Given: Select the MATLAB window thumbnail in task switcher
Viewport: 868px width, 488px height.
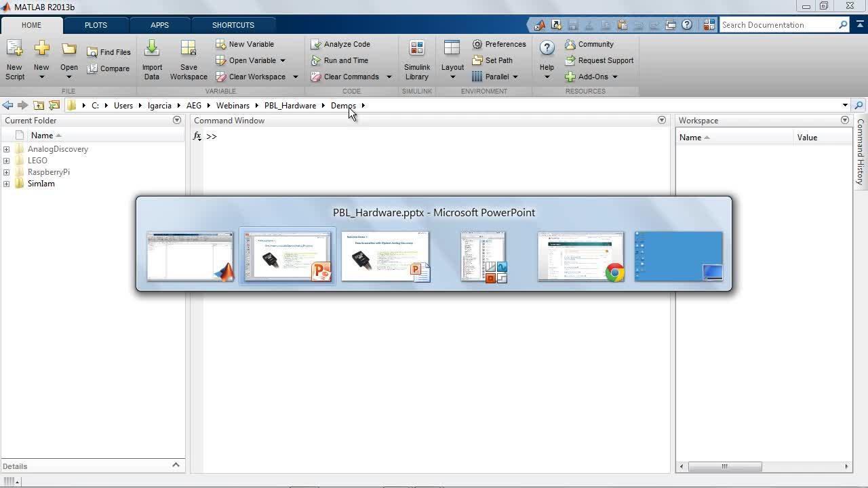Looking at the screenshot, I should [x=190, y=256].
